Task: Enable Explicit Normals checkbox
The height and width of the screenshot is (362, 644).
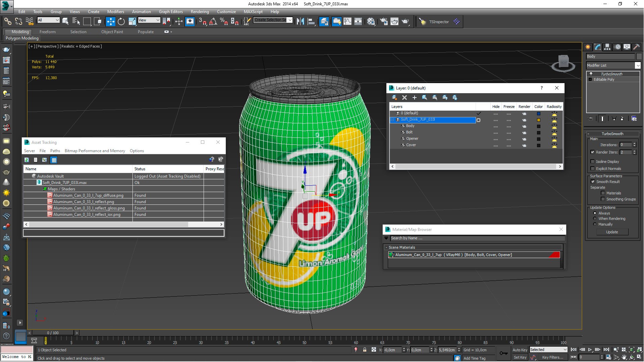Action: pos(593,169)
